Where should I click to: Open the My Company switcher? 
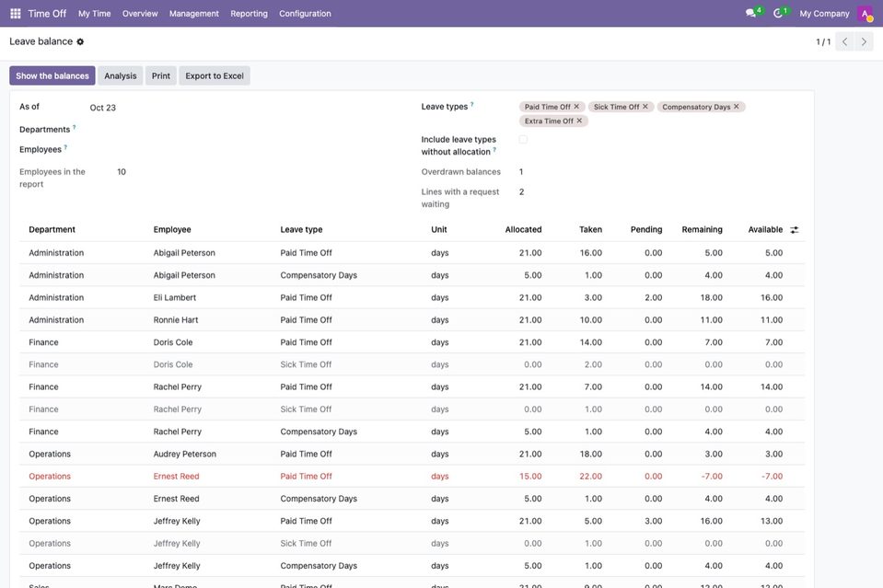coord(824,14)
